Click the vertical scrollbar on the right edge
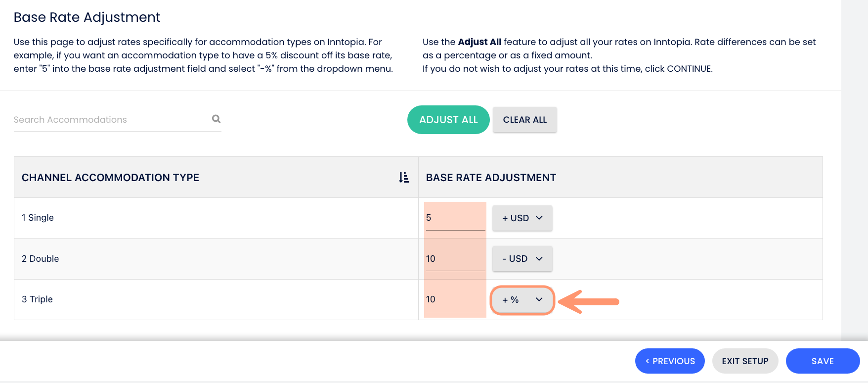 click(854, 168)
